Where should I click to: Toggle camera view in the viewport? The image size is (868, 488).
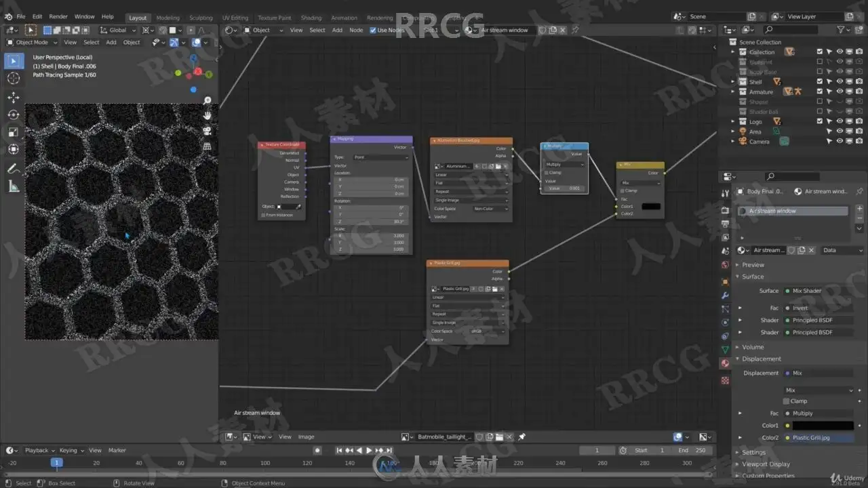pos(208,131)
